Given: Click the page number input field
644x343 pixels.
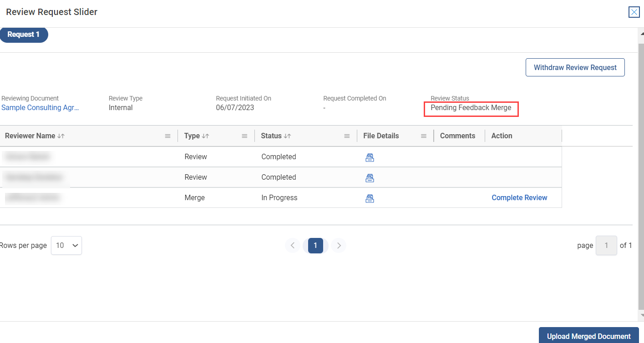Looking at the screenshot, I should (606, 245).
